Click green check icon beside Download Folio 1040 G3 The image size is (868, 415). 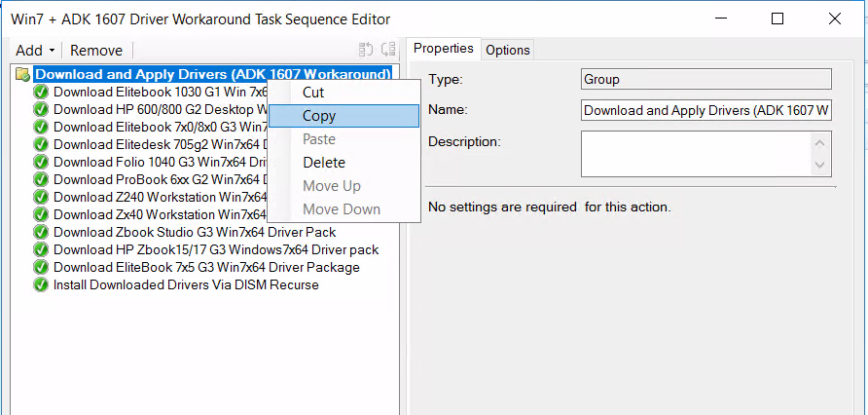(41, 162)
